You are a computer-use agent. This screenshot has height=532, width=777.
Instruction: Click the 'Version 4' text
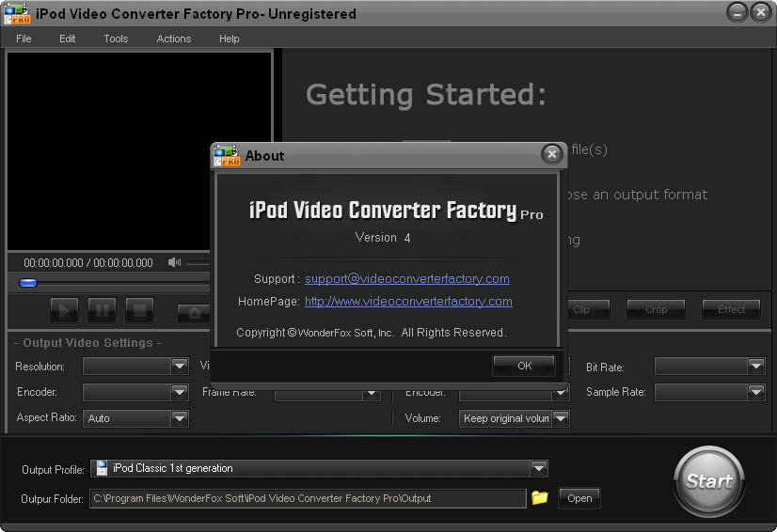click(383, 238)
